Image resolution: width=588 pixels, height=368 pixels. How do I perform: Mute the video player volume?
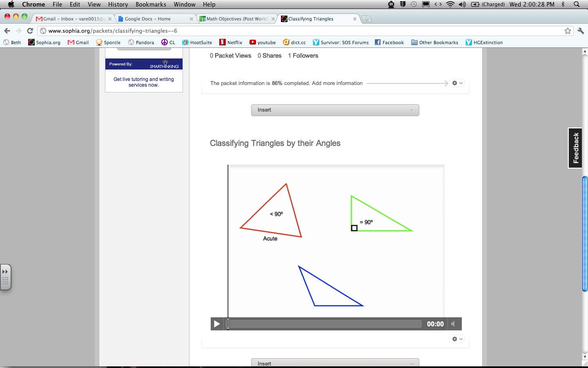pyautogui.click(x=453, y=324)
